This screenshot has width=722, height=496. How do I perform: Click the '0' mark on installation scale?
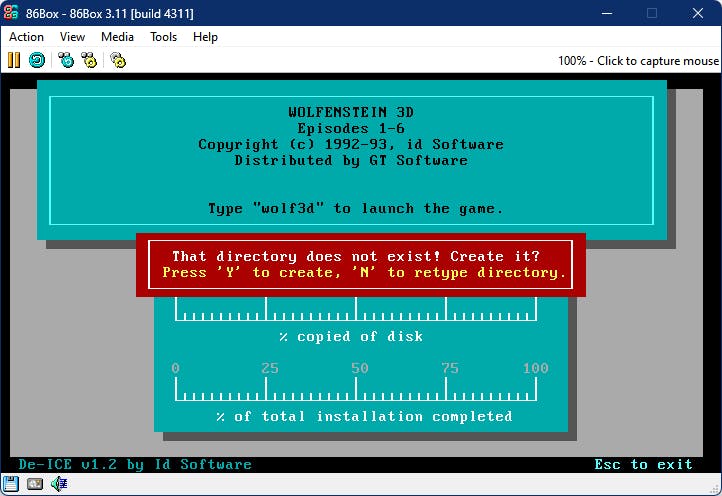(x=175, y=368)
